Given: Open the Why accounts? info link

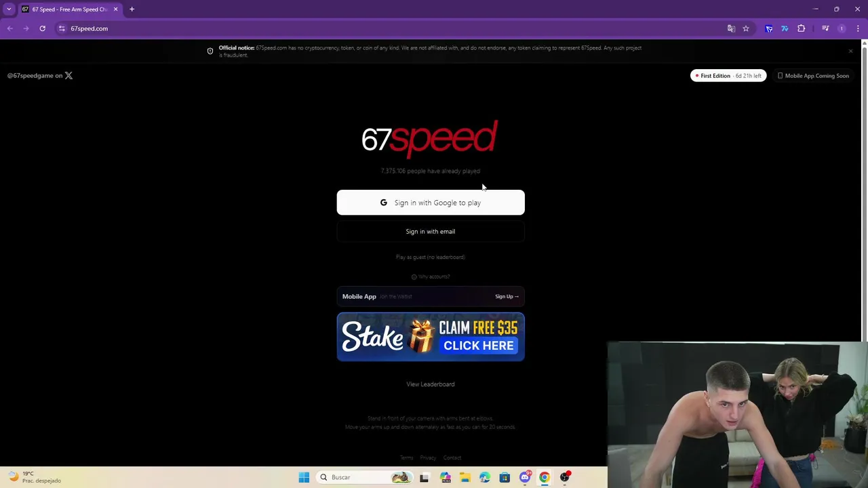Looking at the screenshot, I should click(431, 277).
